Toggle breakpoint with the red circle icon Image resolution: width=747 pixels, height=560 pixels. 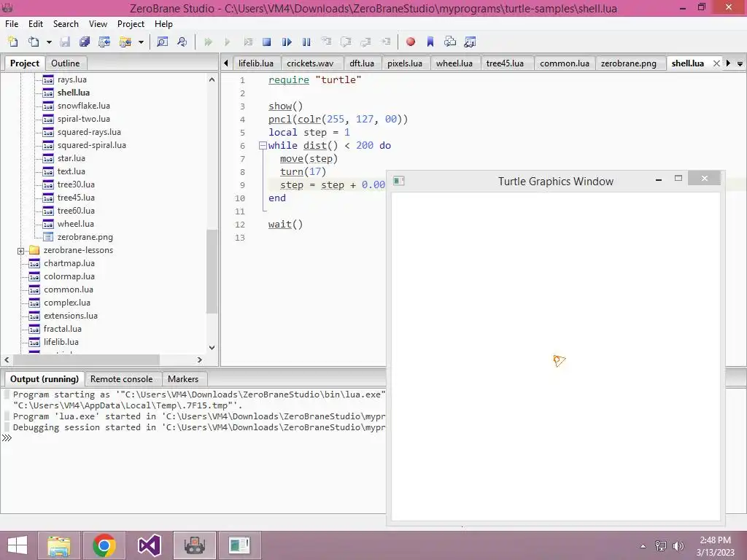click(x=411, y=42)
